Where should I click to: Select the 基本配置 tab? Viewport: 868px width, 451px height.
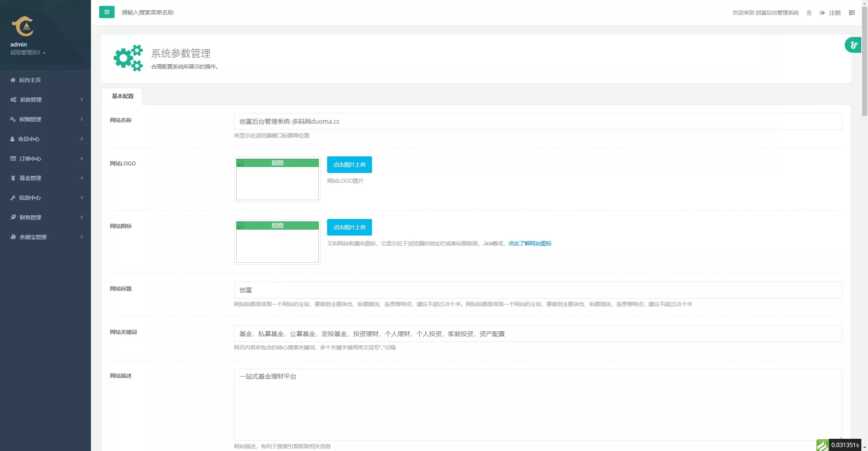tap(122, 96)
